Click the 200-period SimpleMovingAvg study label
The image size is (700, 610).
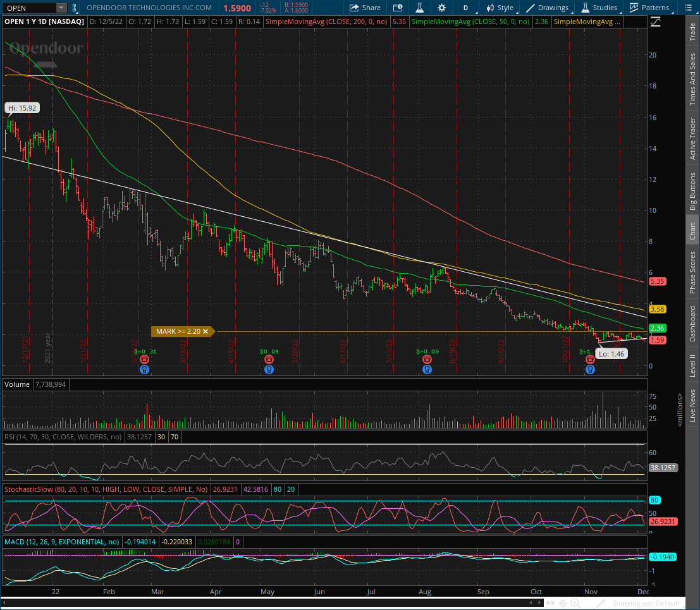326,21
